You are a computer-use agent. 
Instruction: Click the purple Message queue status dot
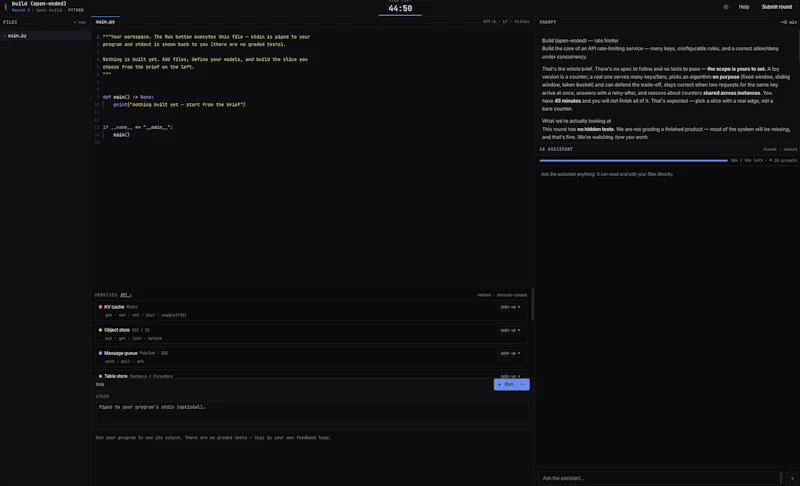tap(100, 353)
